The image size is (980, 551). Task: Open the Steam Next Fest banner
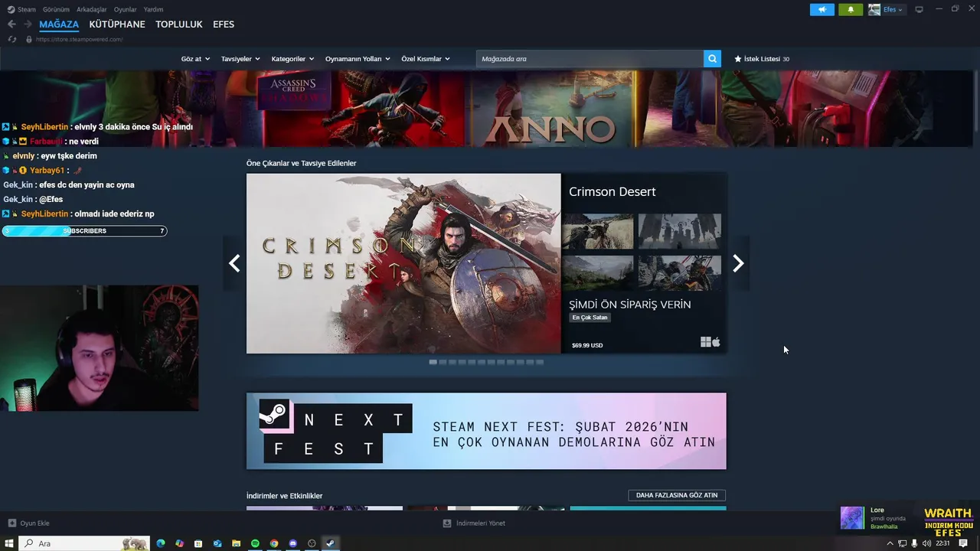click(486, 431)
